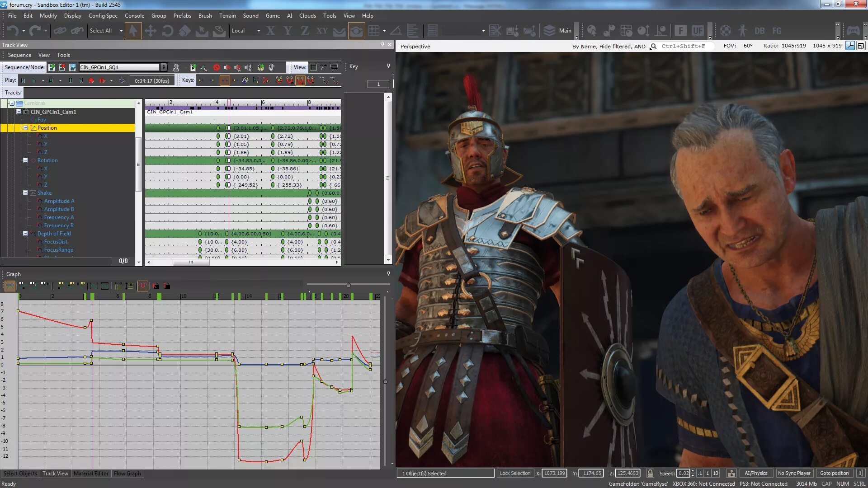
Task: Collapse the Shake track
Action: tap(26, 192)
